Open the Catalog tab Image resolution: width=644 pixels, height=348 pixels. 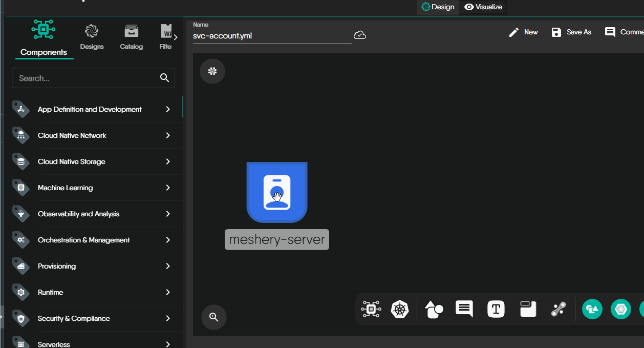click(131, 37)
